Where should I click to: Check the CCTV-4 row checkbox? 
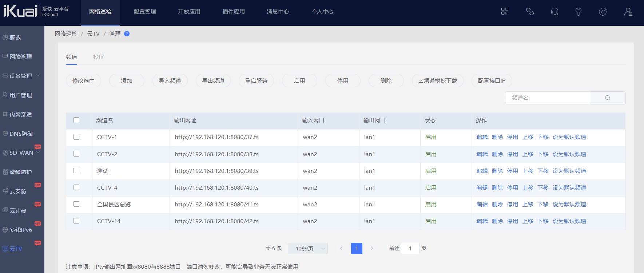point(76,187)
